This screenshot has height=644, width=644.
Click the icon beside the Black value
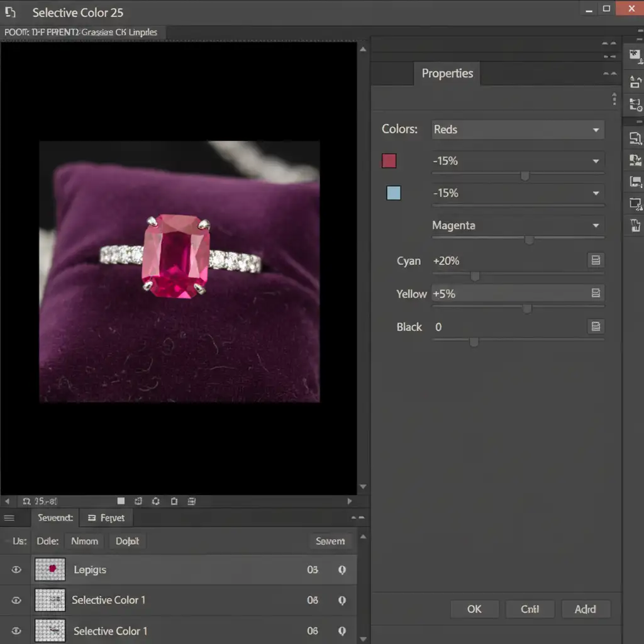(595, 326)
